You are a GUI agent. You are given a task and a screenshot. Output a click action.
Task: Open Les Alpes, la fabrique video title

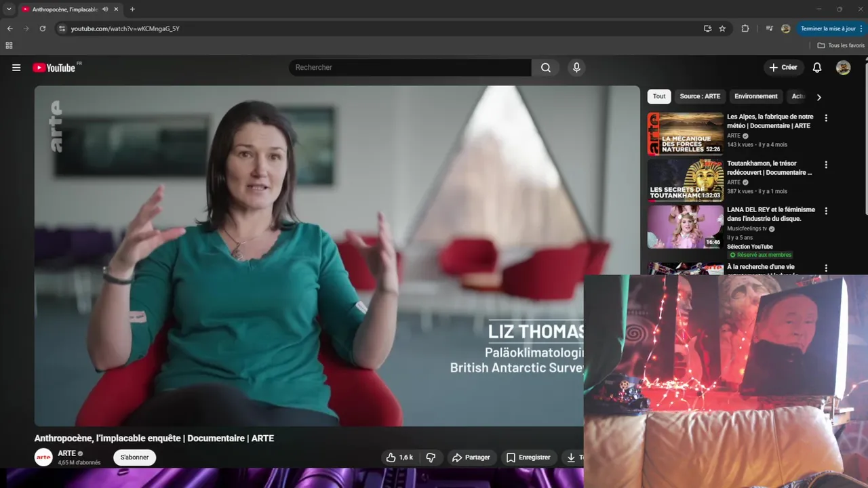point(770,121)
